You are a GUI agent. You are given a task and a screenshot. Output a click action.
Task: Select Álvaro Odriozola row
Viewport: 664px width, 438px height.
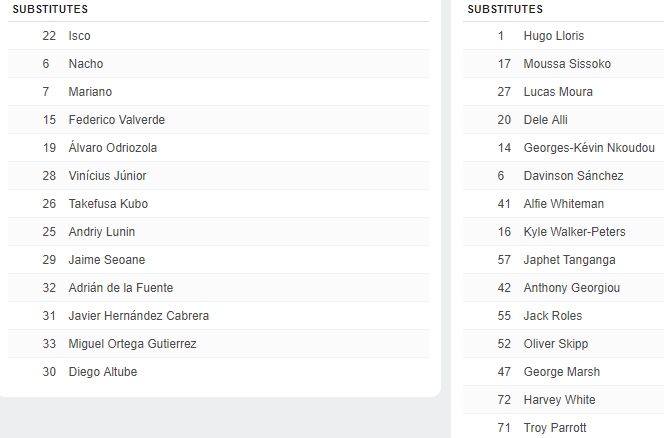[x=113, y=148]
